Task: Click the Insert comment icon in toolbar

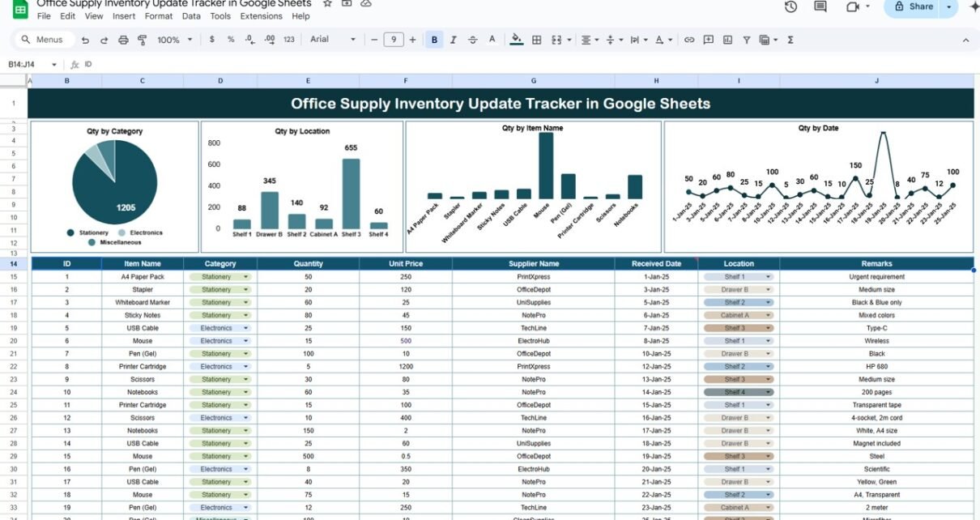Action: 709,40
